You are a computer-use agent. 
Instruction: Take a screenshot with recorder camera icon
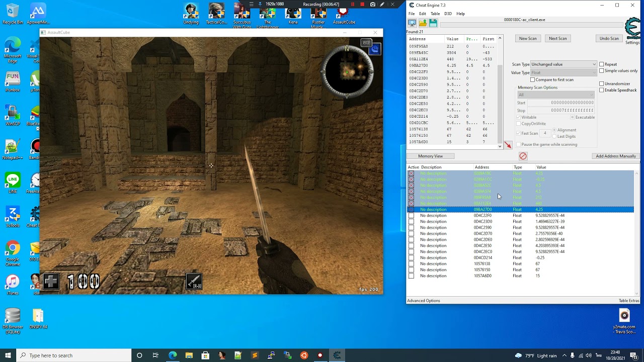(372, 5)
